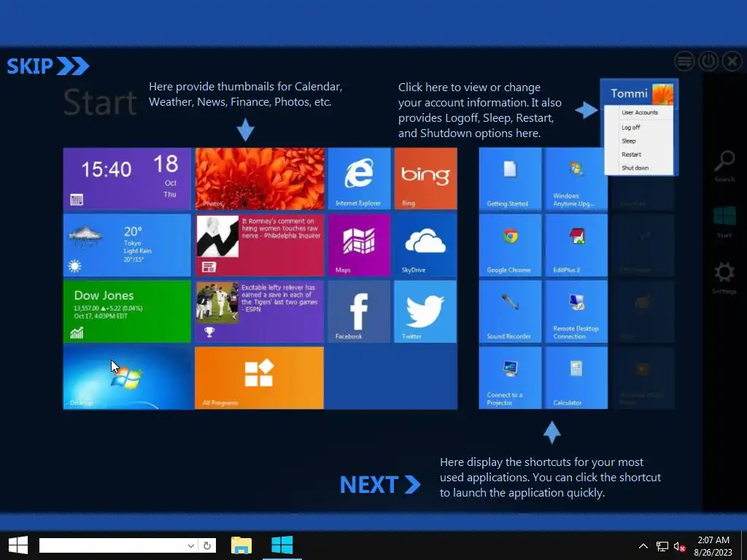This screenshot has width=747, height=560.
Task: Open the Facebook tile
Action: coord(359,311)
